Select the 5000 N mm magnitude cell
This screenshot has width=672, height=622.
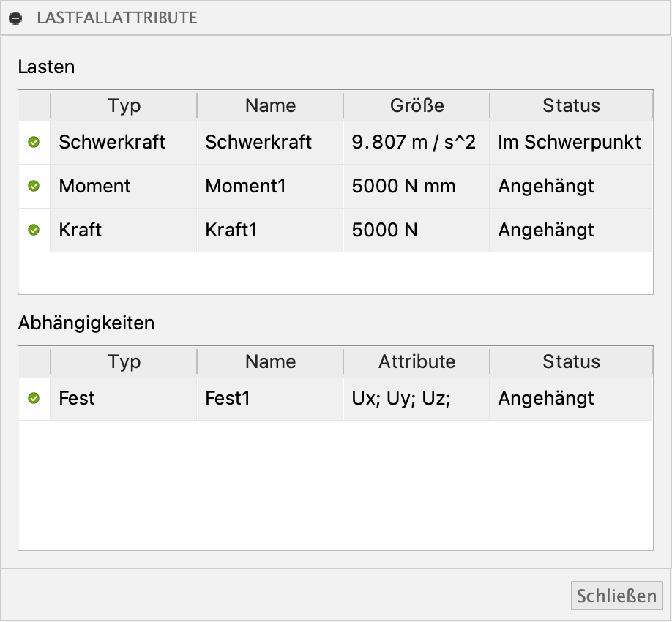click(417, 187)
